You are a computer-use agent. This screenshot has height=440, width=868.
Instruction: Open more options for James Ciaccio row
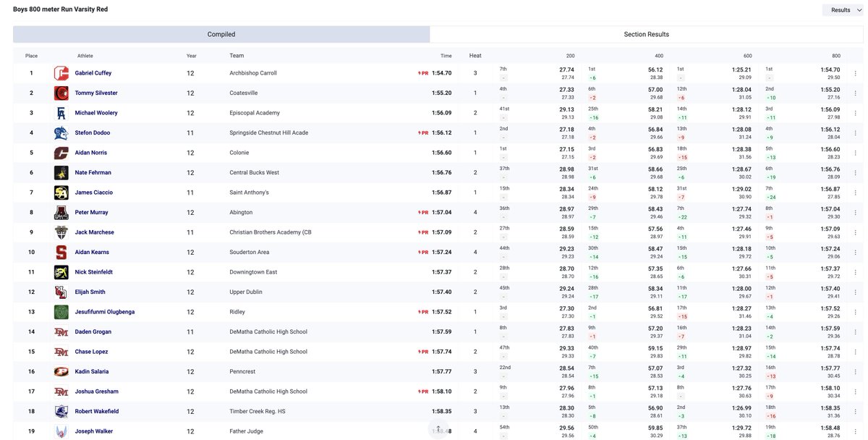pyautogui.click(x=855, y=192)
